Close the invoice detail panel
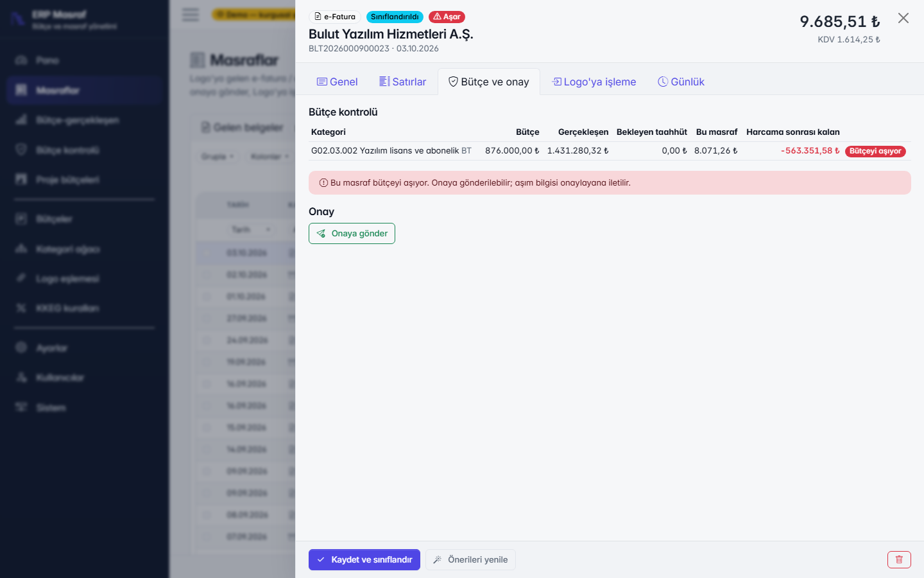This screenshot has height=578, width=924. tap(903, 18)
